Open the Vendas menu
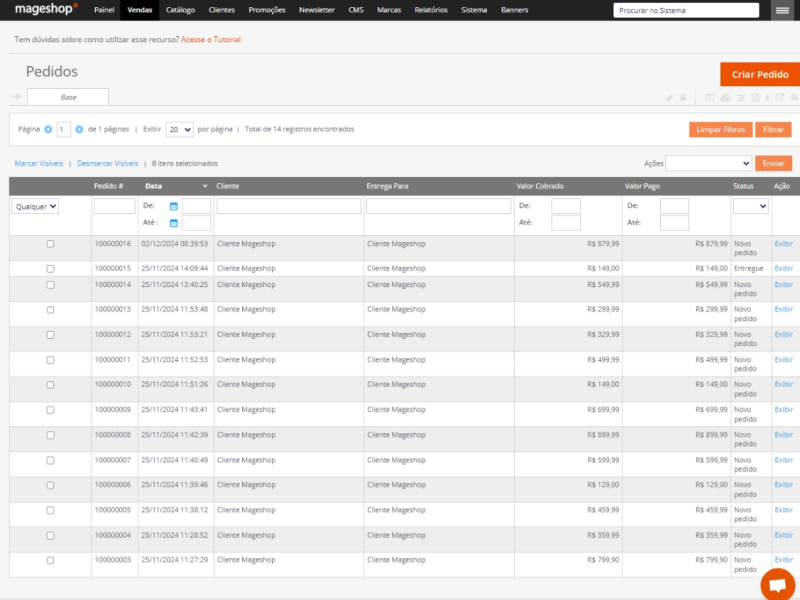Image resolution: width=800 pixels, height=600 pixels. click(140, 10)
